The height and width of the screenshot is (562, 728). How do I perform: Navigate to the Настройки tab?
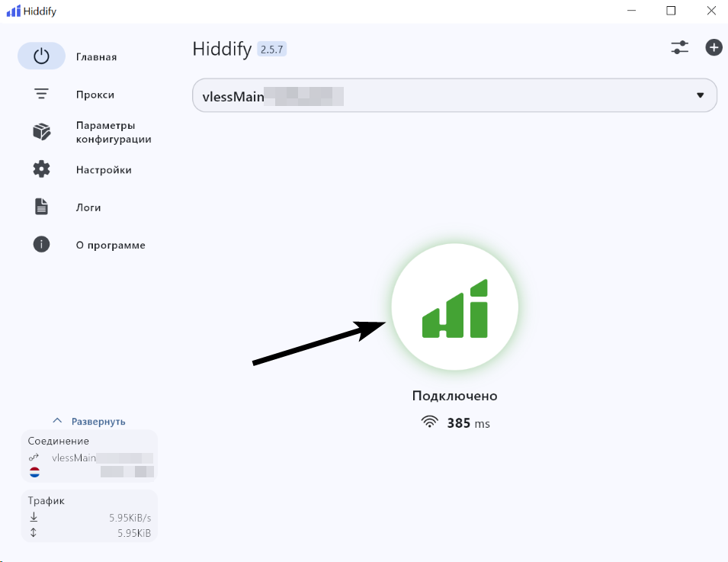[104, 170]
